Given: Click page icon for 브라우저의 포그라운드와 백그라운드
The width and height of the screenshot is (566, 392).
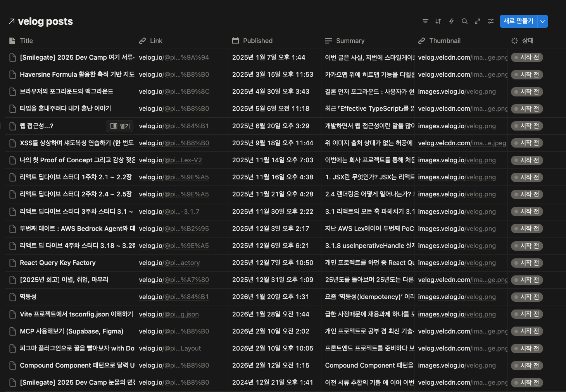Looking at the screenshot, I should point(13,92).
